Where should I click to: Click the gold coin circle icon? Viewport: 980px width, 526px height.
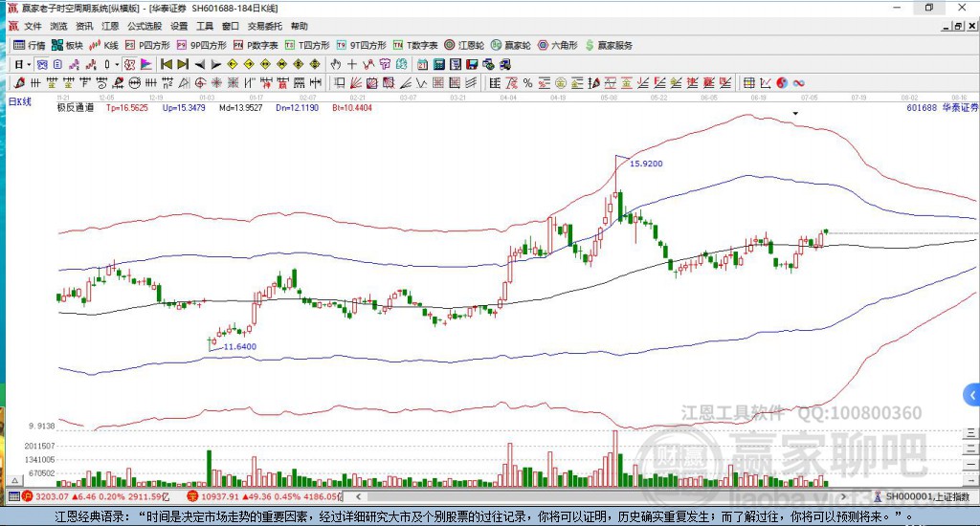[x=561, y=82]
